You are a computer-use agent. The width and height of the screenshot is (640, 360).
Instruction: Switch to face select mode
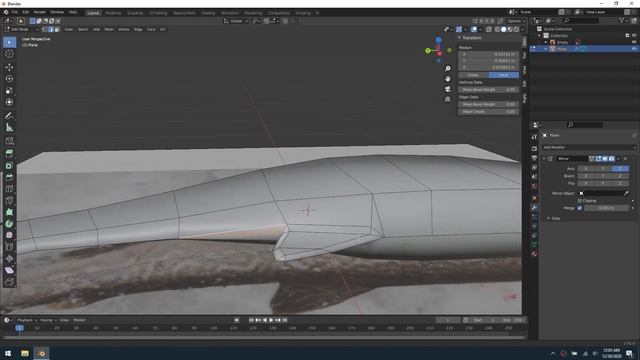[x=57, y=29]
